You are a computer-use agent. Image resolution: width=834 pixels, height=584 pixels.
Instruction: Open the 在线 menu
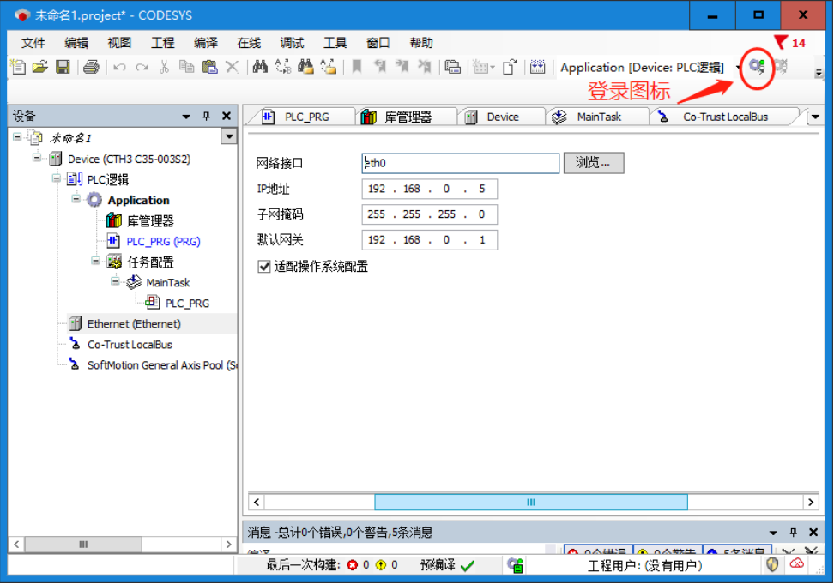[249, 43]
